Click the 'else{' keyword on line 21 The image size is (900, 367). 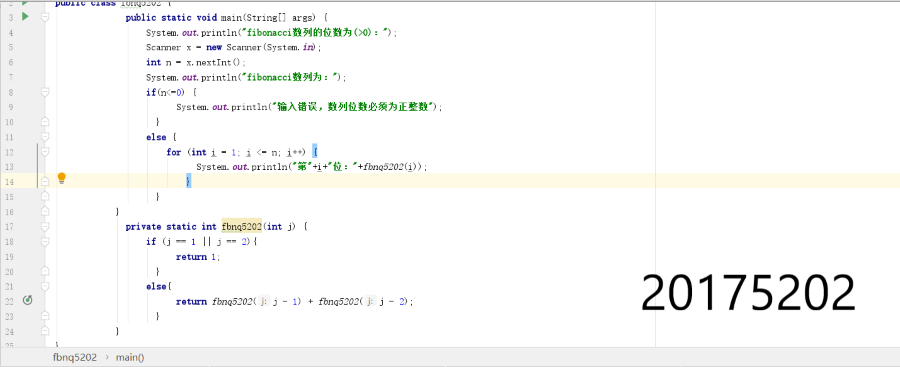pyautogui.click(x=159, y=286)
